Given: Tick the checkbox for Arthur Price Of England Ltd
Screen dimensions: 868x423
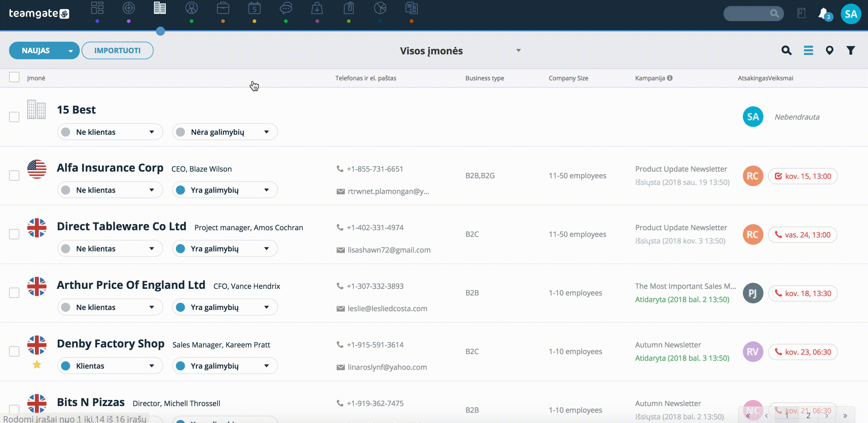Looking at the screenshot, I should (14, 293).
